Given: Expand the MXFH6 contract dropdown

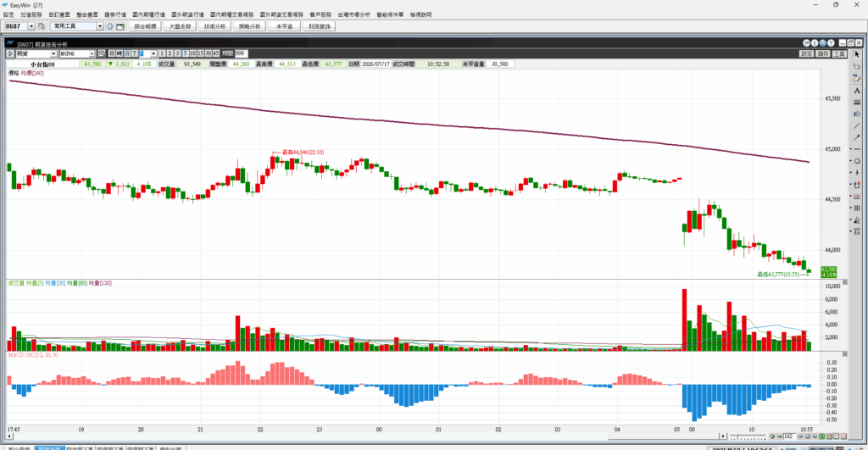Looking at the screenshot, I should (92, 53).
